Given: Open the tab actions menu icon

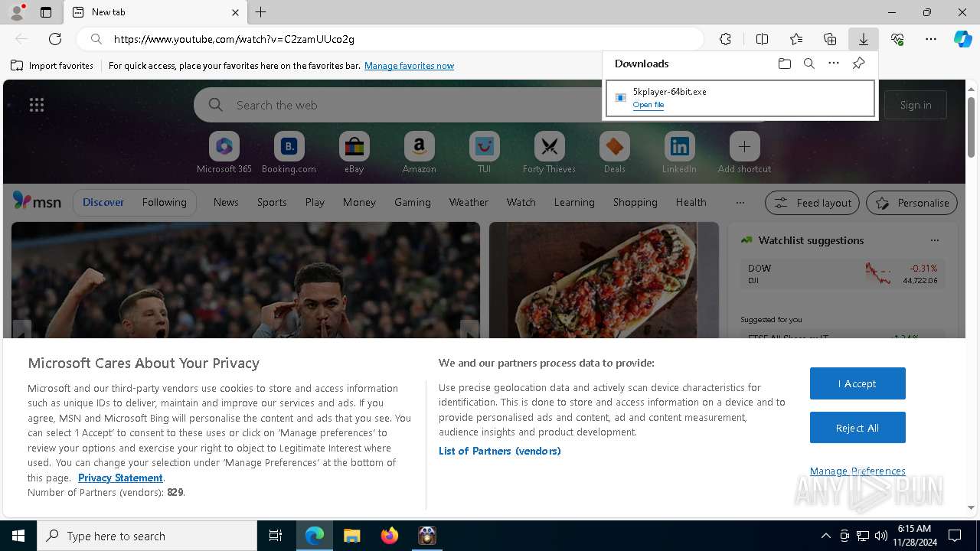Looking at the screenshot, I should (46, 12).
